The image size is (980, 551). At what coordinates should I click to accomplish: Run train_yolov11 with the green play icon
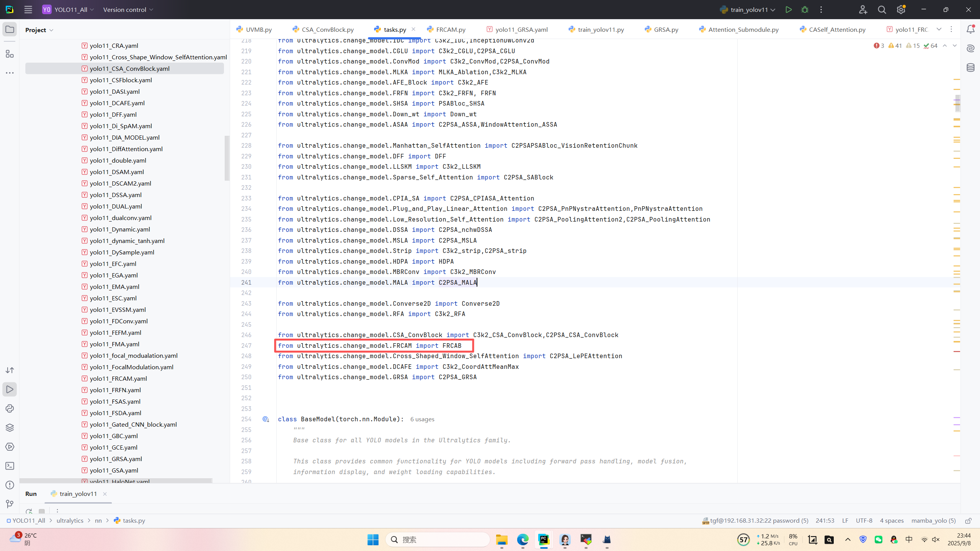[788, 10]
